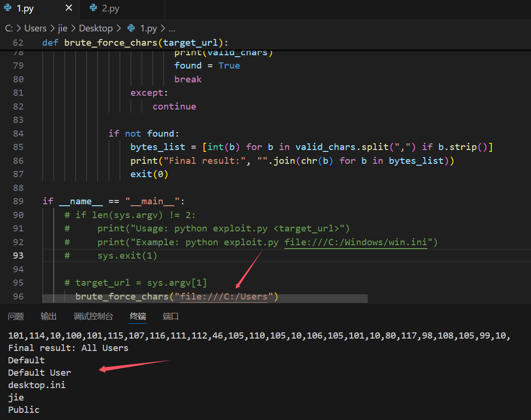Click the 'except:' keyword on line 81
The width and height of the screenshot is (531, 420).
coord(149,93)
